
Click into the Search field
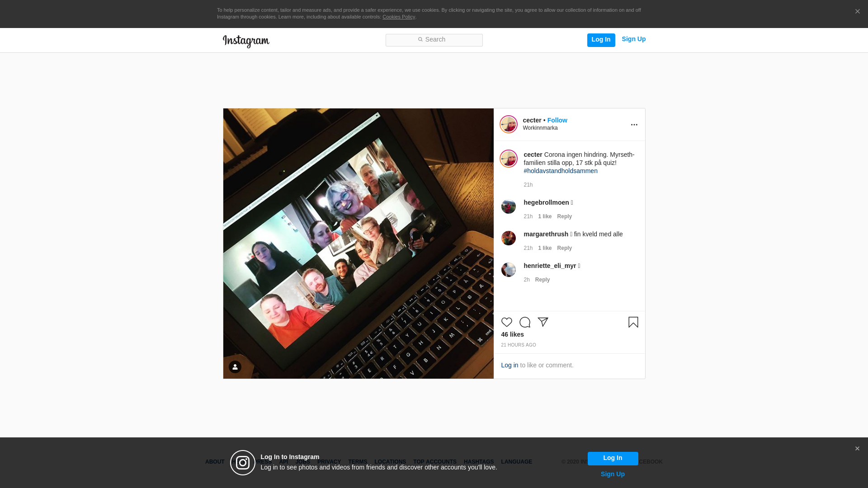click(x=434, y=40)
